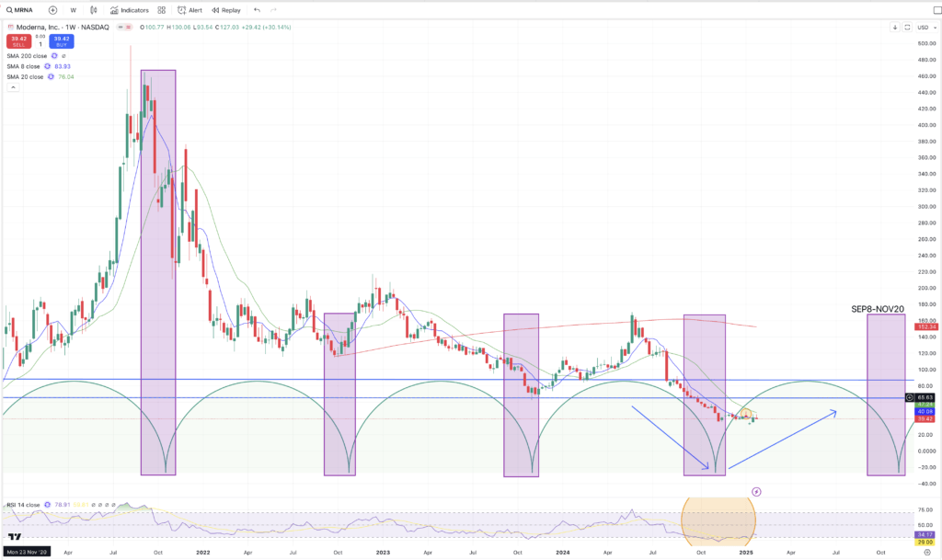Click the icon next to SMA 200 close
The height and width of the screenshot is (560, 942).
tap(54, 56)
